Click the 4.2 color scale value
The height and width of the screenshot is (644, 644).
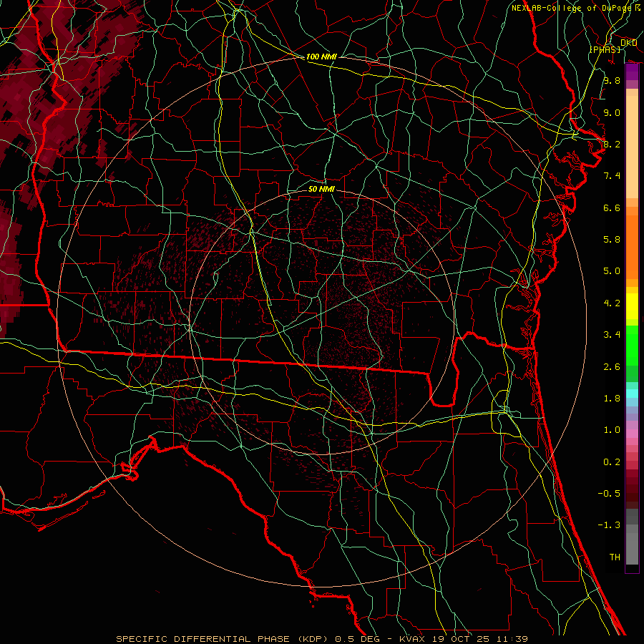612,303
